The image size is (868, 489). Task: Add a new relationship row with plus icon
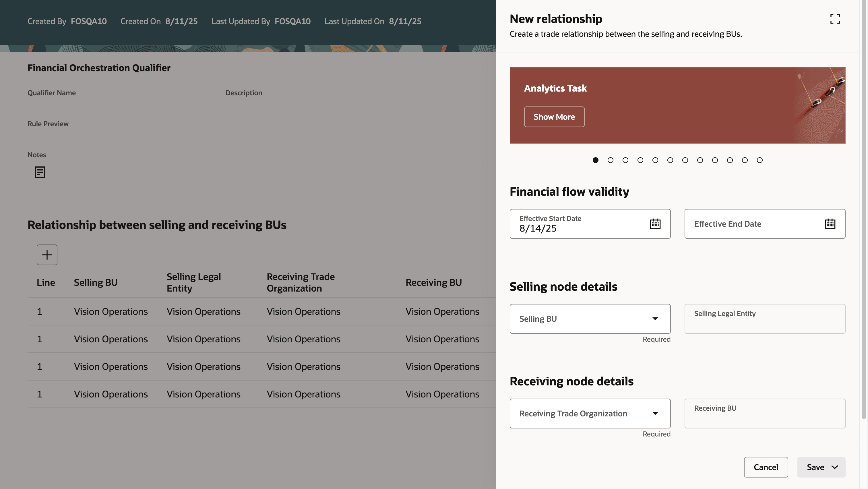47,255
